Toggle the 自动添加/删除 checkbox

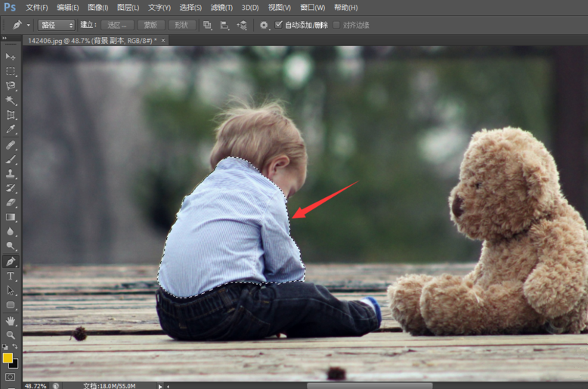pyautogui.click(x=278, y=25)
